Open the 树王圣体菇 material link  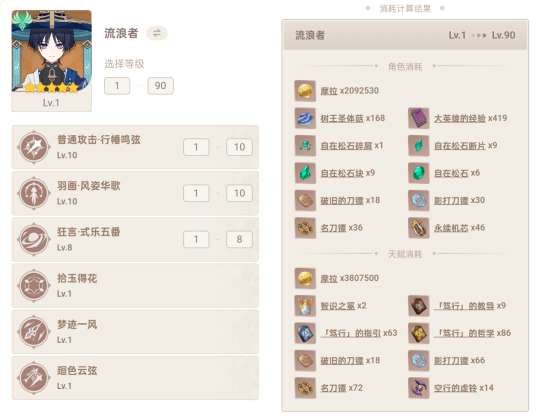coord(342,118)
